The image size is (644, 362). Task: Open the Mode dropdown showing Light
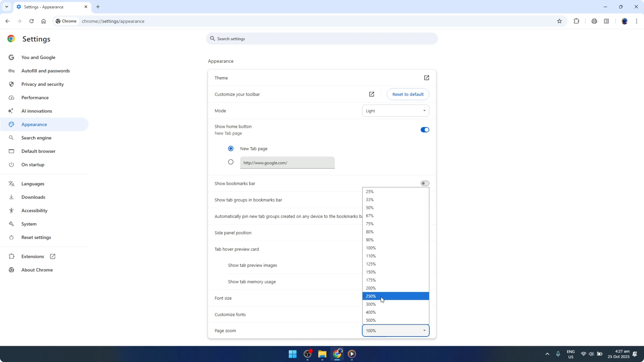coord(395,111)
